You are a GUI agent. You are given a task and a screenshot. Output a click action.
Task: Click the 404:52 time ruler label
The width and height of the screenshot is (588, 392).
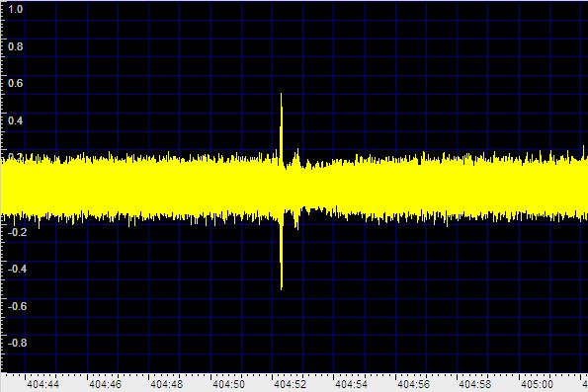pyautogui.click(x=290, y=384)
